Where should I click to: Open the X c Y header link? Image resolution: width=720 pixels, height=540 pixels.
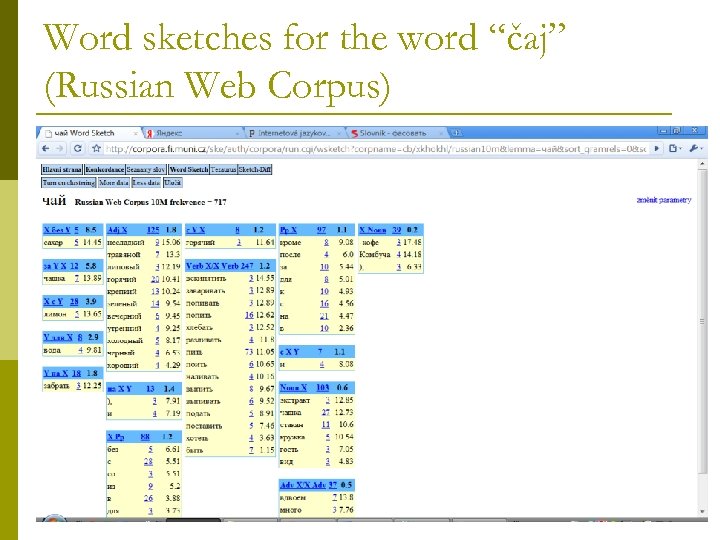pos(53,302)
